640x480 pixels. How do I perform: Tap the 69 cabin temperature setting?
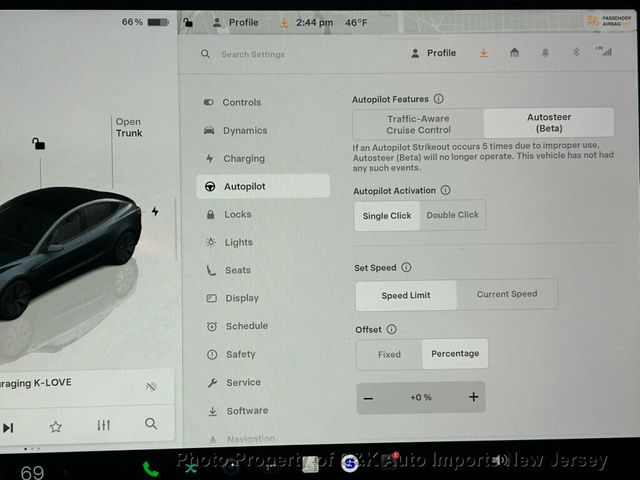[x=32, y=472]
